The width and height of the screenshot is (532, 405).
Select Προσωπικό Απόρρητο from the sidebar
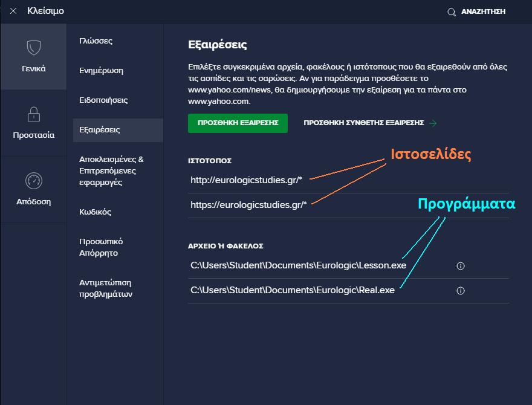[x=102, y=247]
